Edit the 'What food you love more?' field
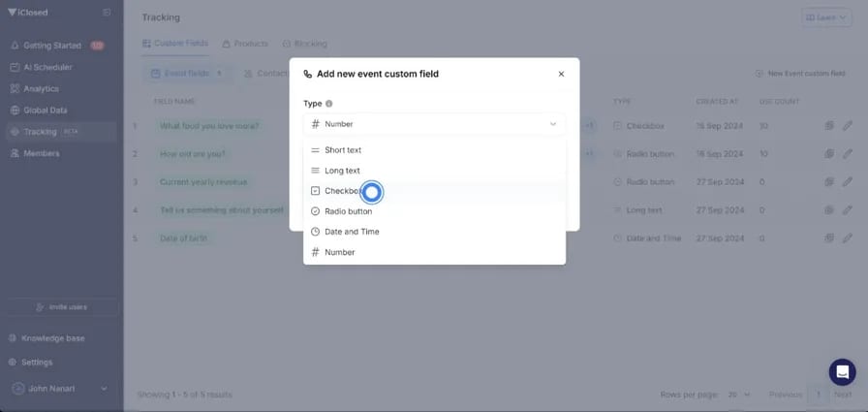868x412 pixels. pos(848,126)
